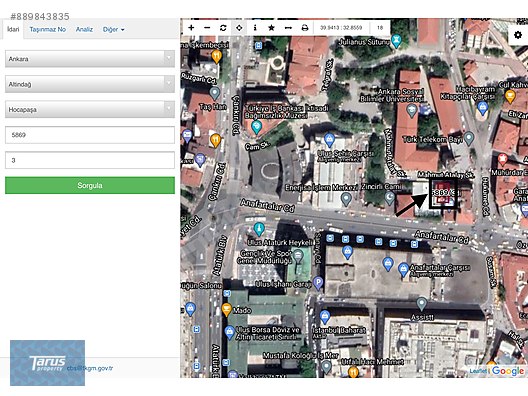
Task: Select the İş Bankası museum marker
Action: pyautogui.click(x=256, y=128)
